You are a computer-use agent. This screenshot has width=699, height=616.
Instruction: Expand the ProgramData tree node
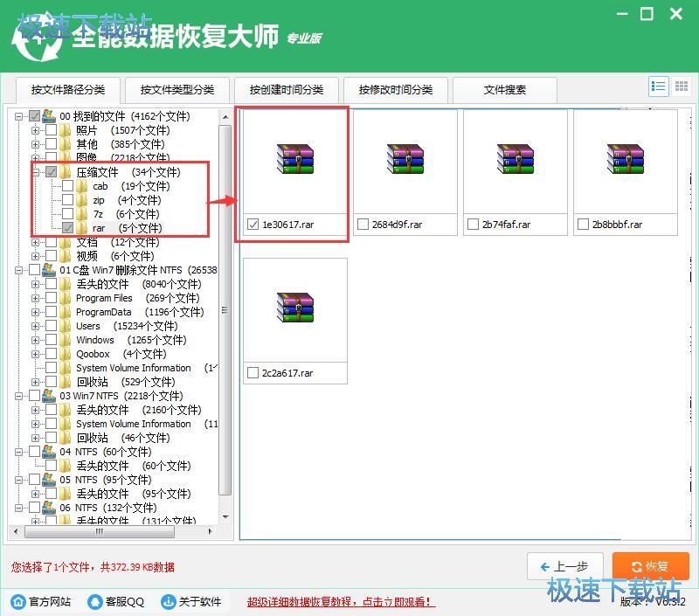[x=35, y=312]
